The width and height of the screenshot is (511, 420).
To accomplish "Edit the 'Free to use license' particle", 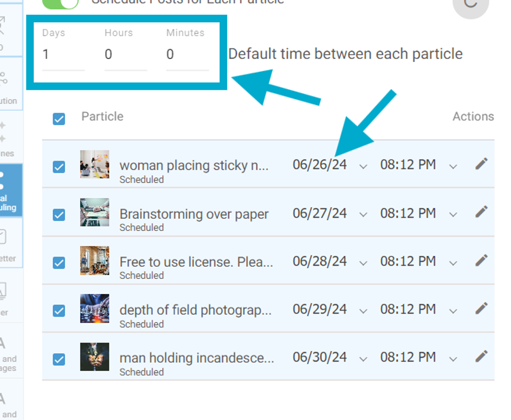I will 481,261.
